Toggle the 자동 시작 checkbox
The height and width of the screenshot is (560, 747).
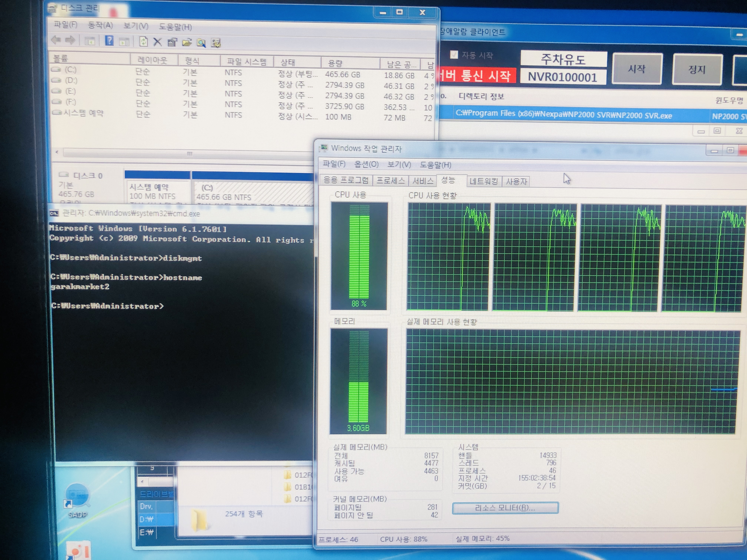pyautogui.click(x=454, y=55)
